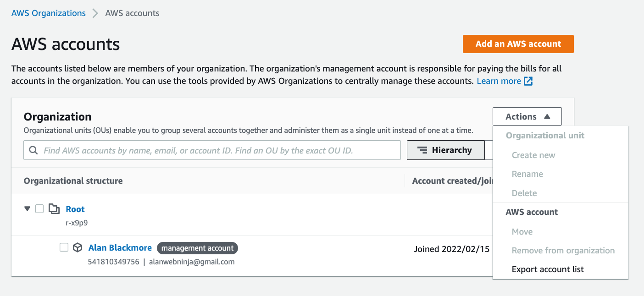Click Joined 2022/02/15 date
Viewport: 644px width, 296px height.
click(x=452, y=249)
